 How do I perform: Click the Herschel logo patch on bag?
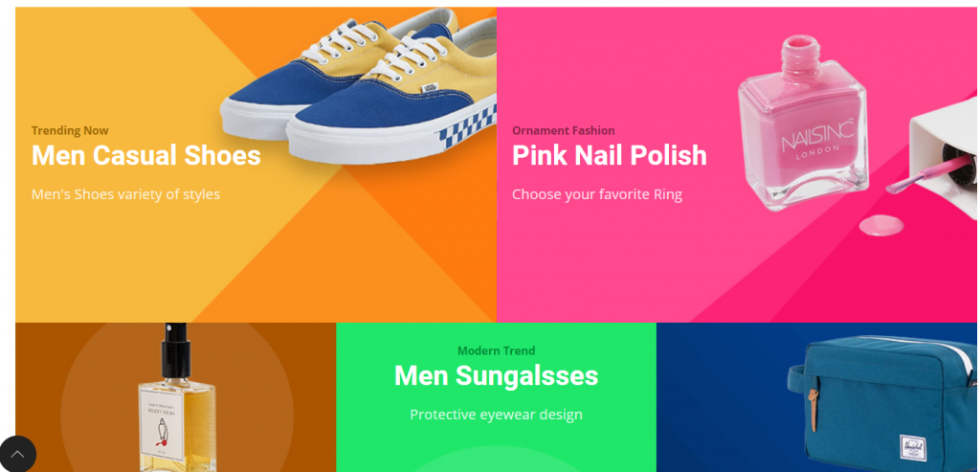click(x=912, y=449)
